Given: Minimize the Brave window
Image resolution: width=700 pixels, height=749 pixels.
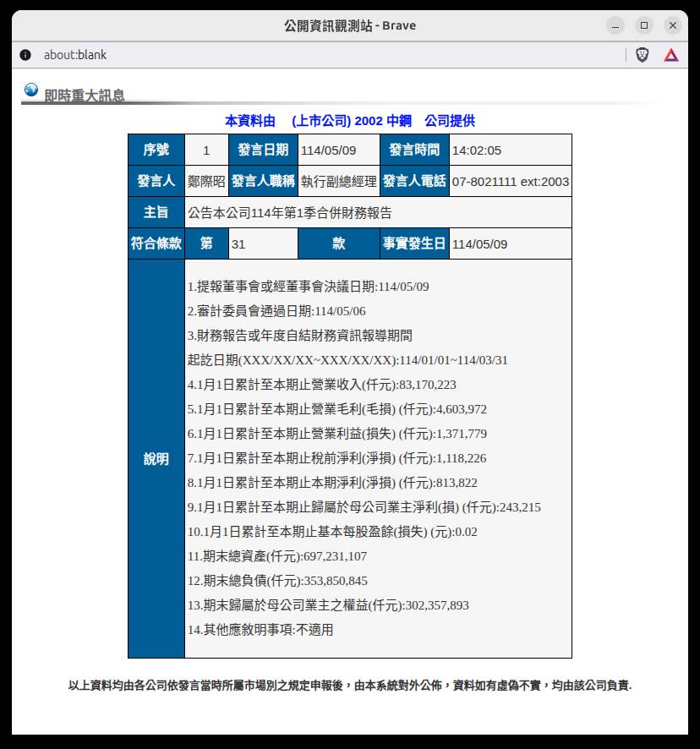Looking at the screenshot, I should 615,25.
